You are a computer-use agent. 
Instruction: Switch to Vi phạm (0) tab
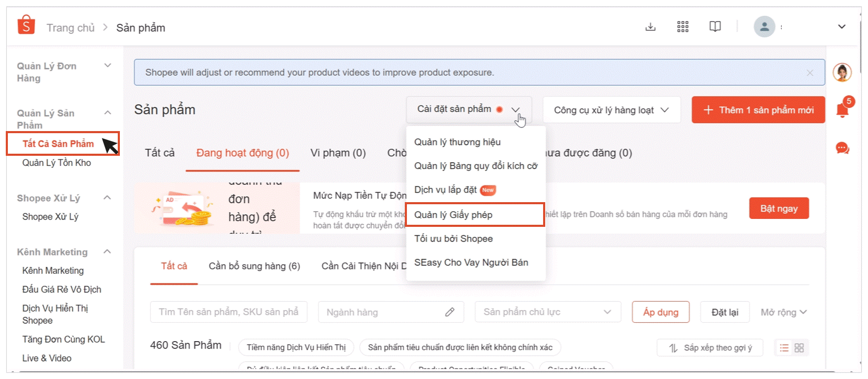[338, 153]
